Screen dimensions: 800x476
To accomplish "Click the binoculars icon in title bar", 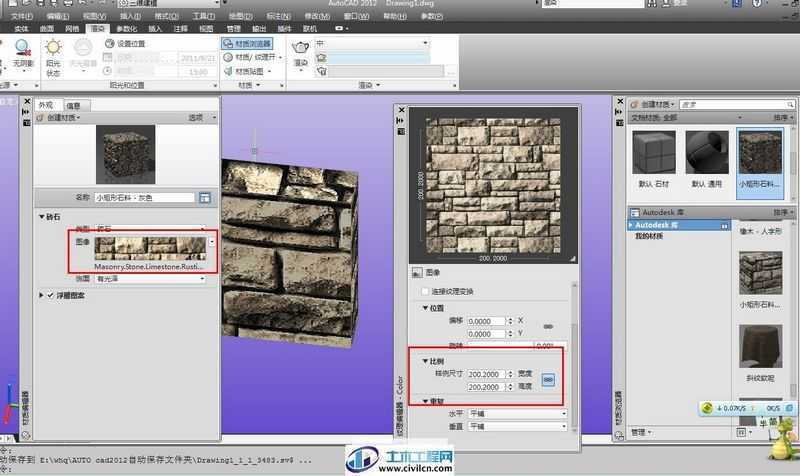I will click(652, 4).
